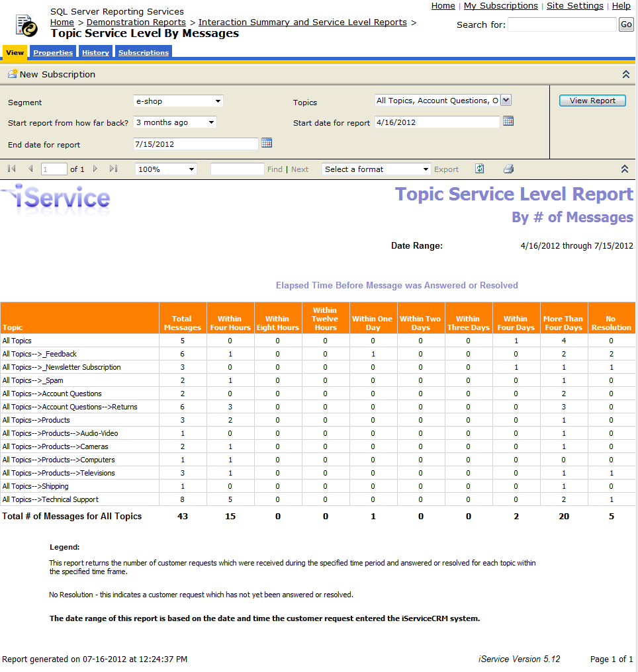The height and width of the screenshot is (672, 638).
Task: Click the Next link in the toolbar
Action: (300, 169)
